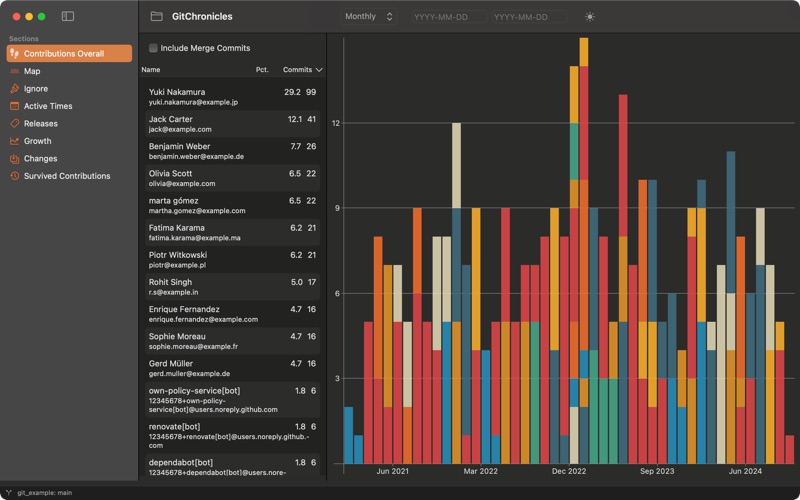Select the Enrique Fernandez contributor row

(x=232, y=314)
